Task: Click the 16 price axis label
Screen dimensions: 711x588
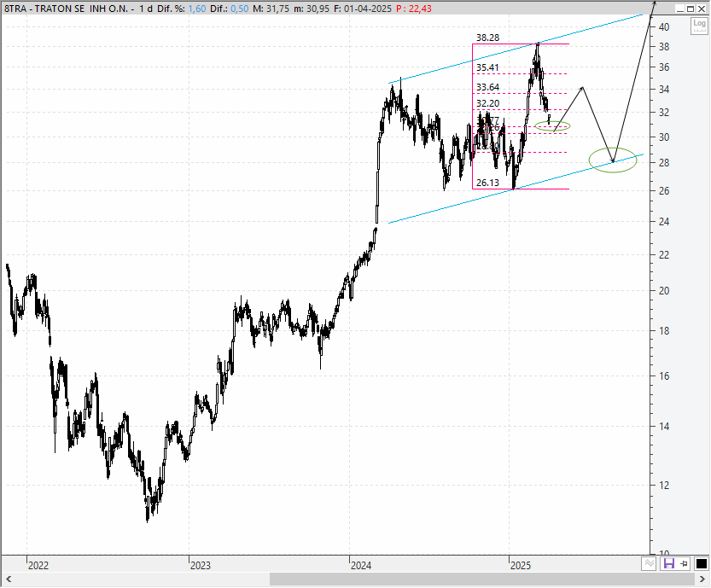Action: coord(664,376)
